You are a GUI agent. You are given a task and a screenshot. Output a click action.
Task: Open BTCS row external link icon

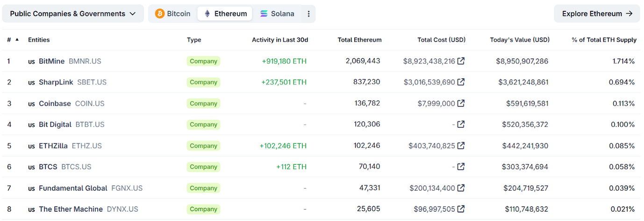click(461, 167)
